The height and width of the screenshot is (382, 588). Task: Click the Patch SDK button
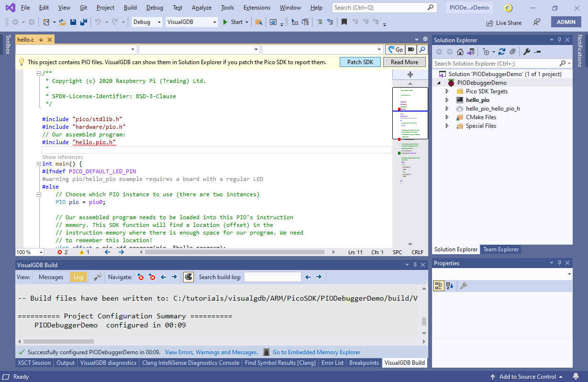(360, 62)
